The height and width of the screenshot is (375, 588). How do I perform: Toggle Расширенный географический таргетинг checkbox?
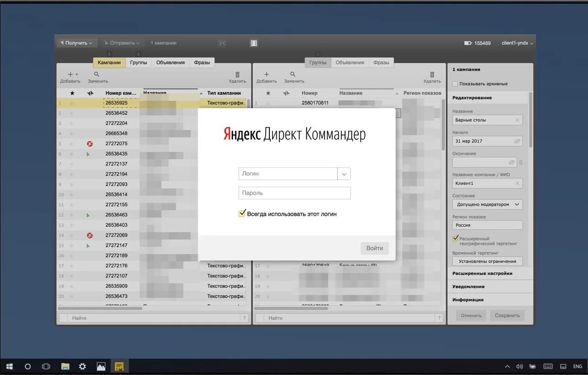coord(455,239)
